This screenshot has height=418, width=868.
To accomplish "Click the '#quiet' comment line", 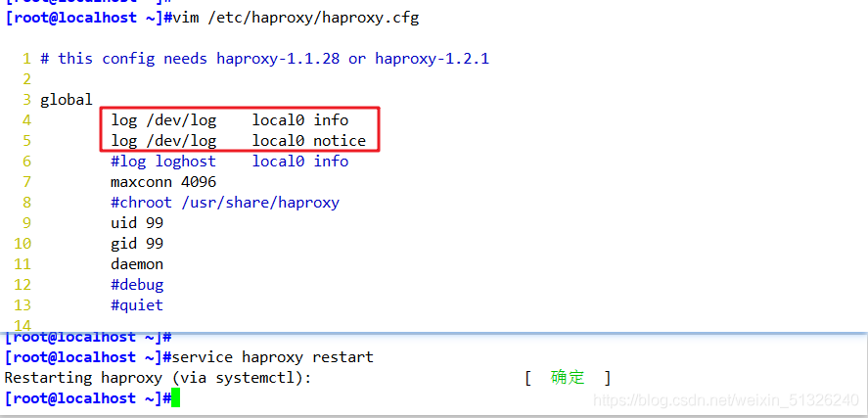I will [x=137, y=305].
